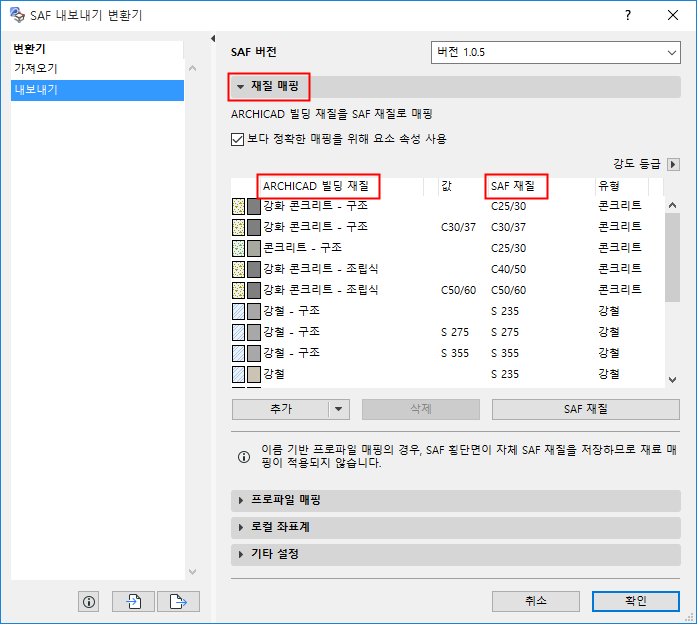Click material table scrollbar up arrow
697x624 pixels.
click(673, 205)
